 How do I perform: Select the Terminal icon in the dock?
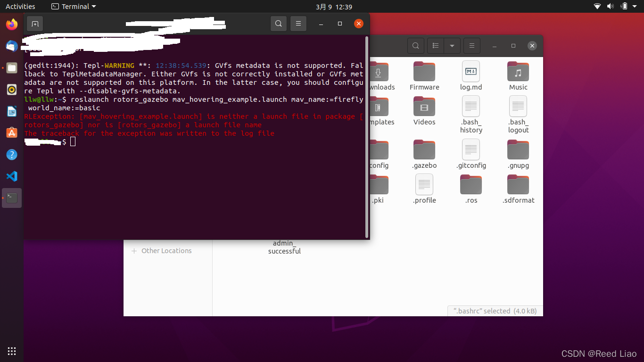point(12,198)
